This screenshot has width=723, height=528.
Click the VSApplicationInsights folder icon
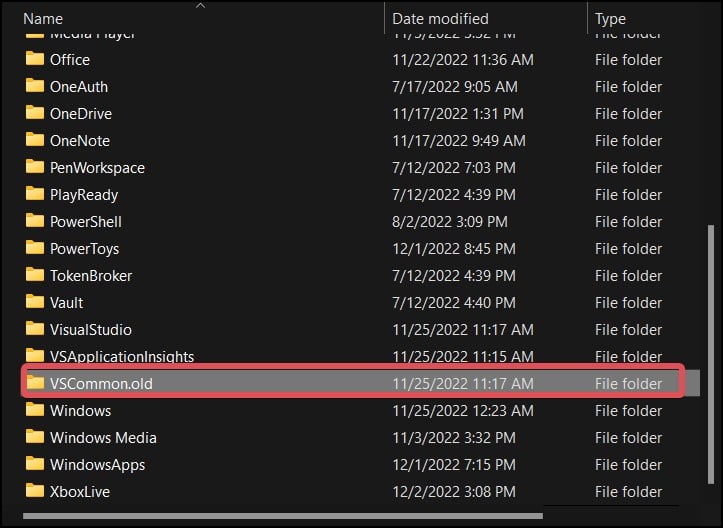click(x=35, y=356)
